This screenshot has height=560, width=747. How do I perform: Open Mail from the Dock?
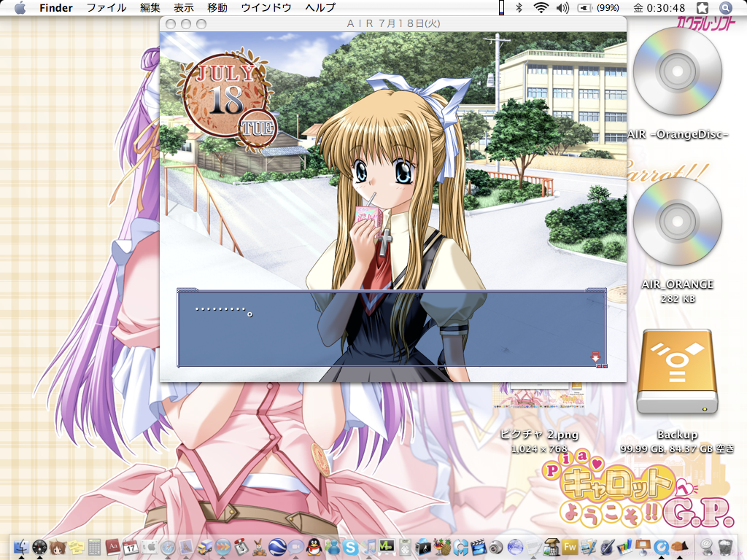pos(186,547)
